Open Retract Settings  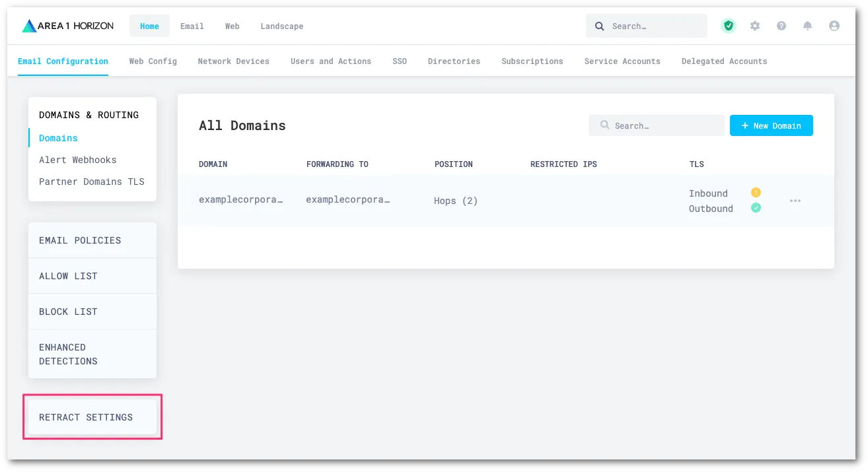[x=86, y=417]
